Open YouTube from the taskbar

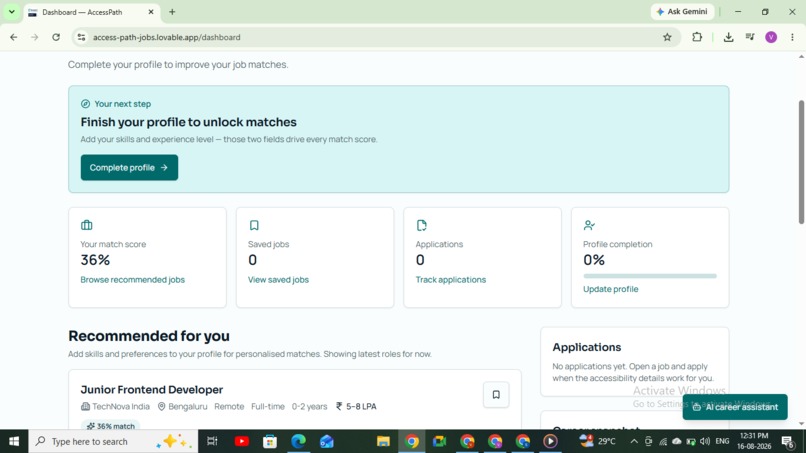[x=242, y=441]
